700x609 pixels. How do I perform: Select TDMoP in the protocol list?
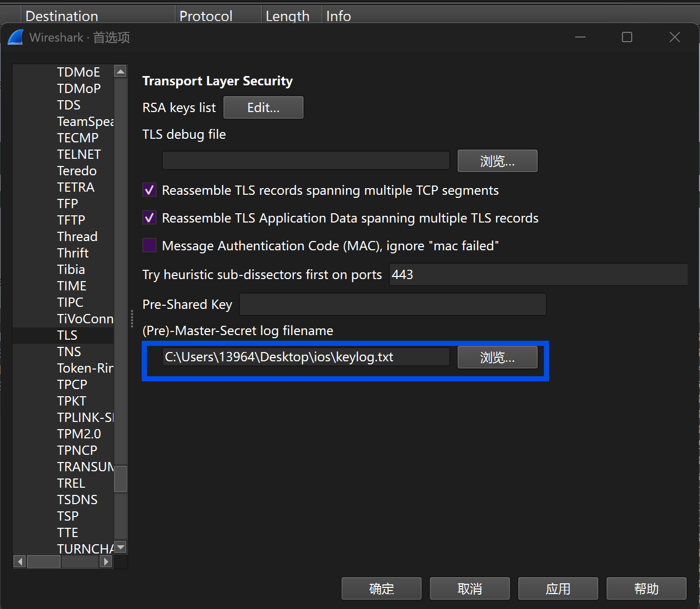(79, 88)
